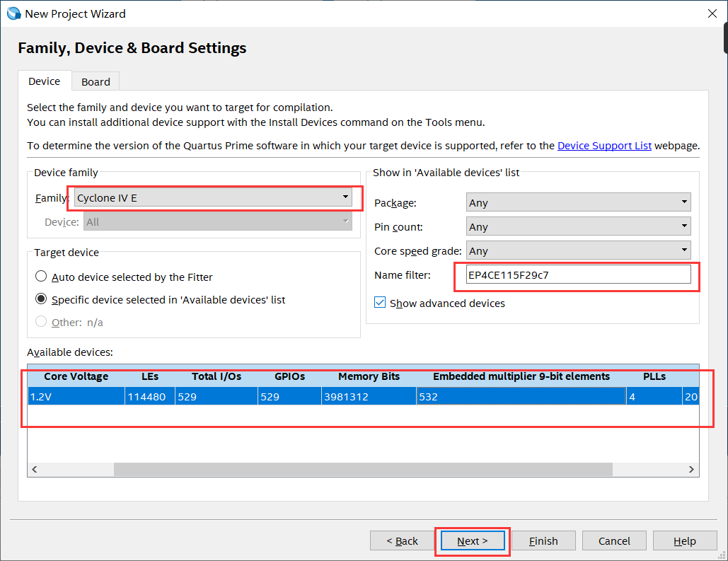Click the Name filter input field

579,275
